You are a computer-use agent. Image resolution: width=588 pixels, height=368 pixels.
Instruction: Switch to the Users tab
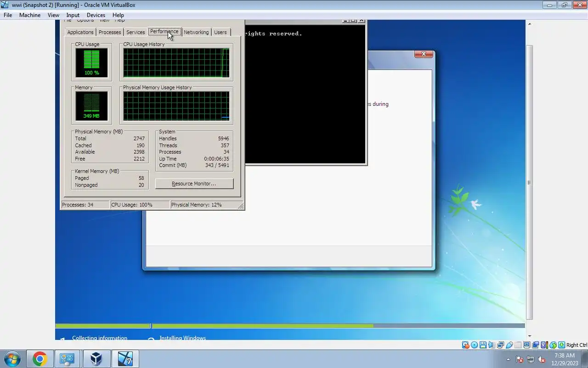[x=220, y=32]
